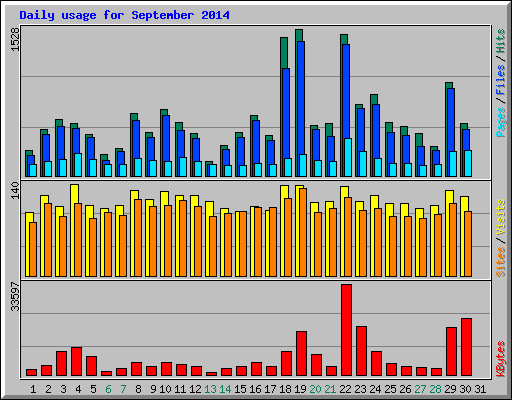This screenshot has height=400, width=512.
Task: Click the day 30 axis label
Action: coord(465,389)
